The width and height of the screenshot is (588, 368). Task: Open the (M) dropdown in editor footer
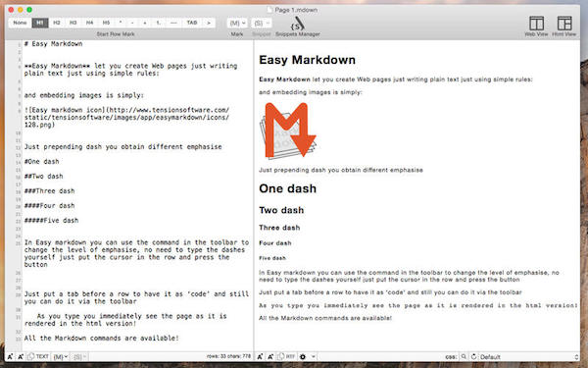click(61, 357)
